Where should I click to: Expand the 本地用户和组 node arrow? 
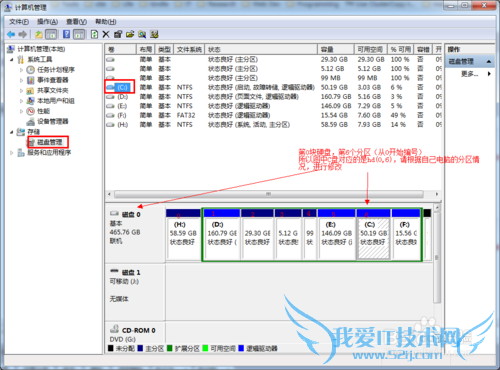21,101
